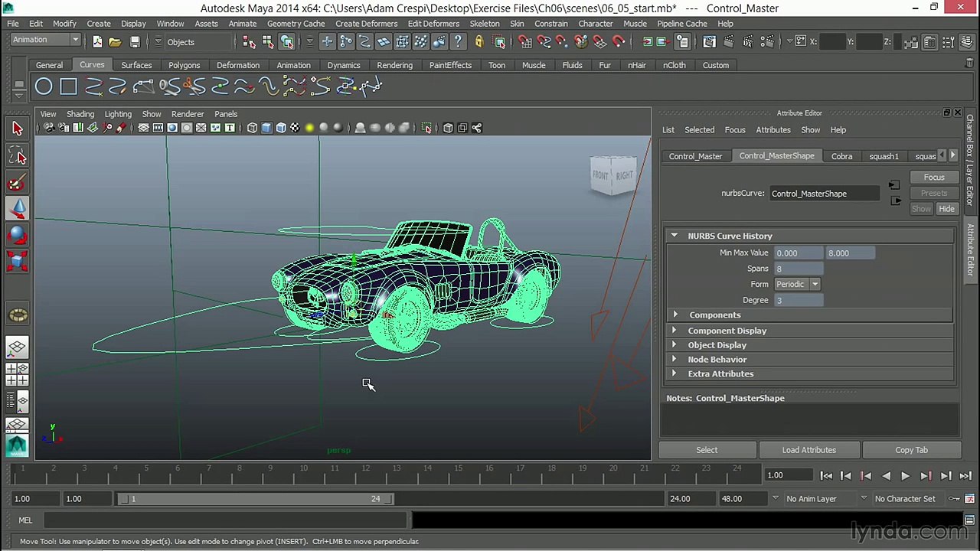Expand the Node Behavior section
Image resolution: width=980 pixels, height=551 pixels.
[675, 360]
